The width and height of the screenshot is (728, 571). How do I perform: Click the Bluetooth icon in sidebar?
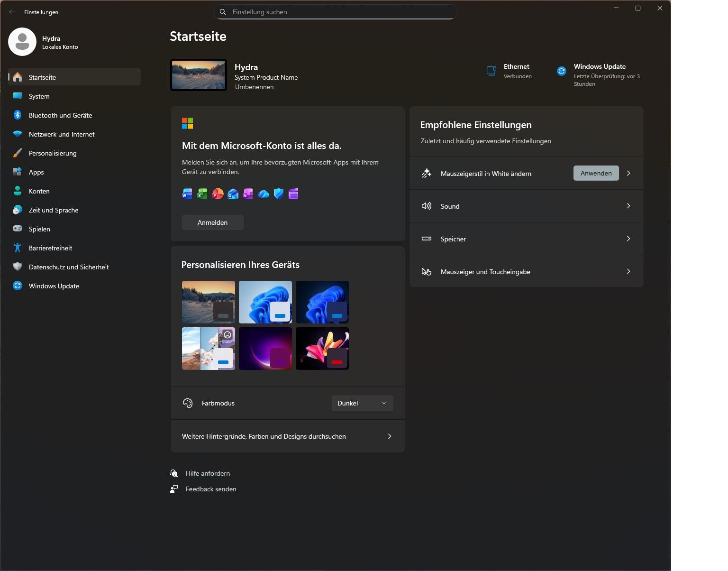[18, 115]
